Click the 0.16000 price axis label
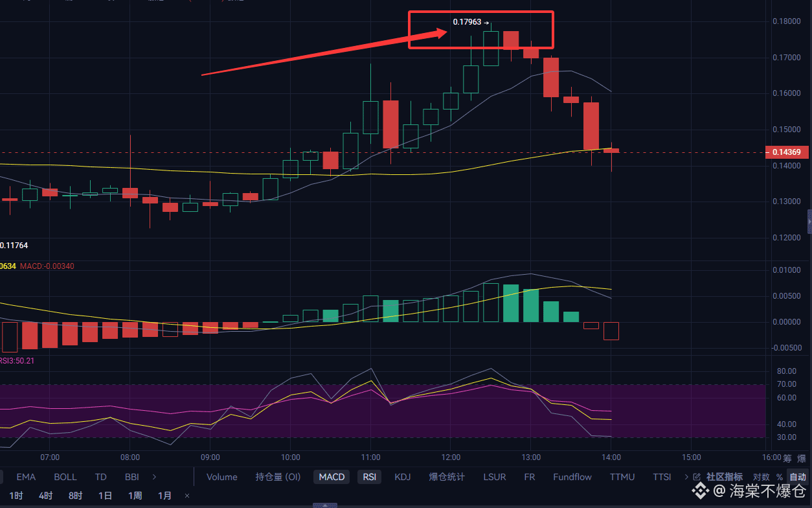Viewport: 812px width, 508px height. click(x=786, y=93)
